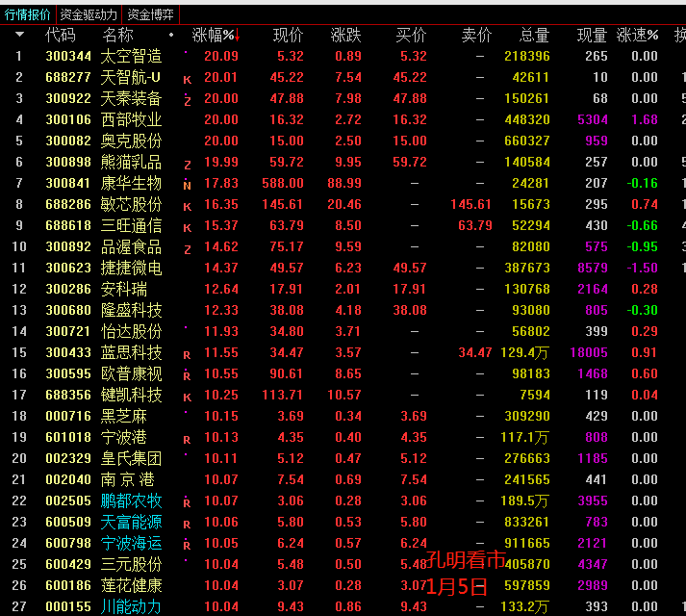The image size is (686, 616).
Task: Select stock 黑芝麻
Action: click(124, 416)
